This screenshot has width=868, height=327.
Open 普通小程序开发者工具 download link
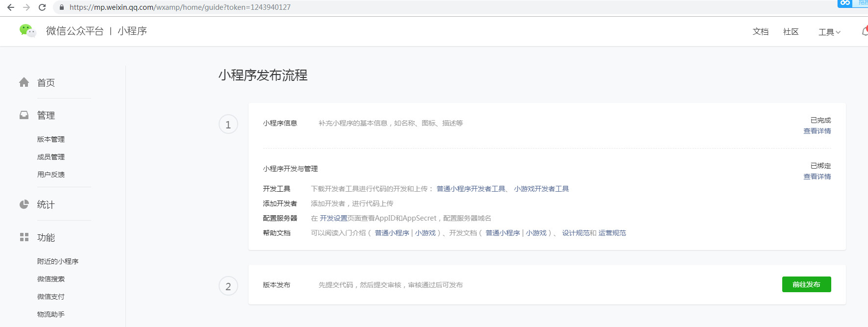click(471, 189)
